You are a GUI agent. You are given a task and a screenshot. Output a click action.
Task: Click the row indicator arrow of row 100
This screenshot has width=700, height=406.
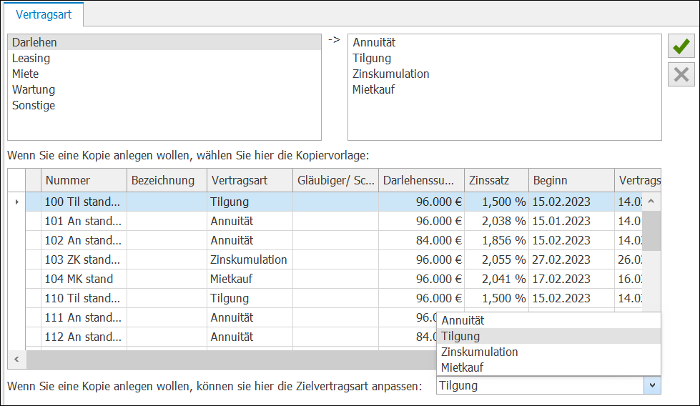[x=17, y=202]
